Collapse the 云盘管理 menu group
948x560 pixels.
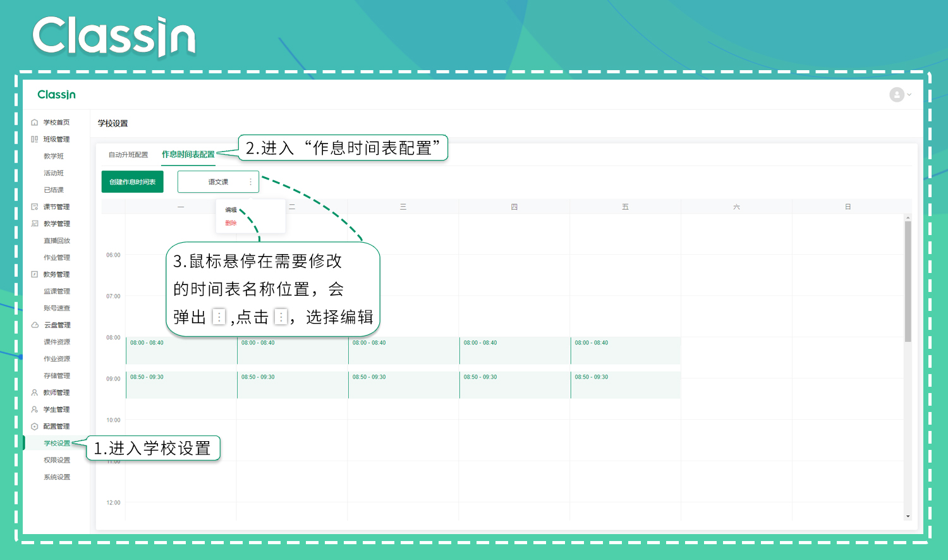57,325
